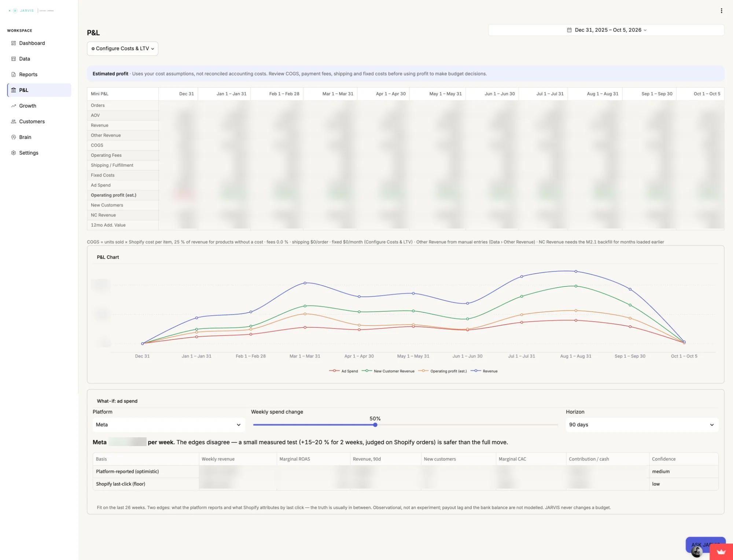Expand Configure Costs & LTV dropdown
This screenshot has height=560, width=733.
[122, 49]
